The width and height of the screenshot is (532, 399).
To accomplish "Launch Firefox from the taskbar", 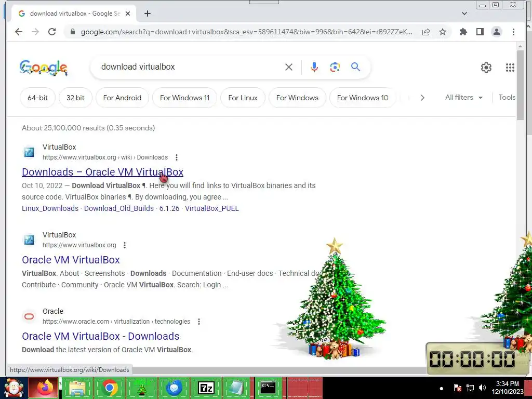I will [x=45, y=388].
